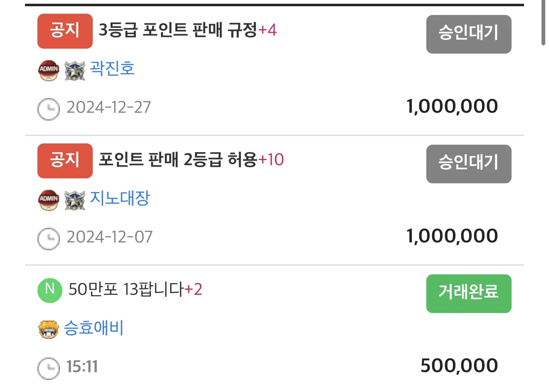The image size is (549, 392).
Task: Open the 50만포 13팝니다 post
Action: coord(126,289)
